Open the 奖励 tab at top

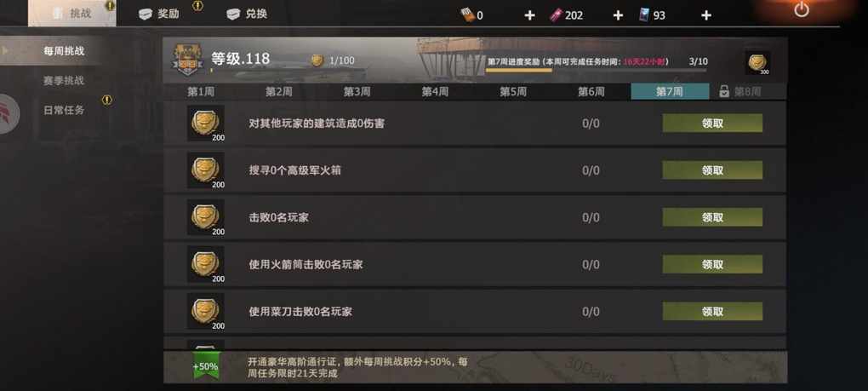pos(159,14)
